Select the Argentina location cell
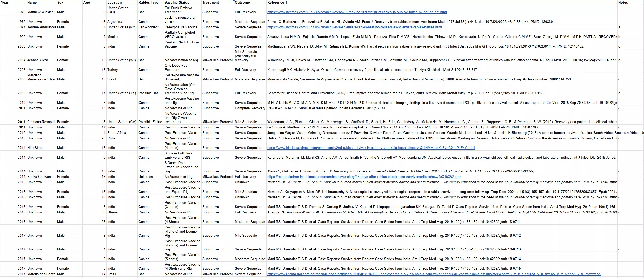Image resolution: width=644 pixels, height=278 pixels. [x=122, y=20]
